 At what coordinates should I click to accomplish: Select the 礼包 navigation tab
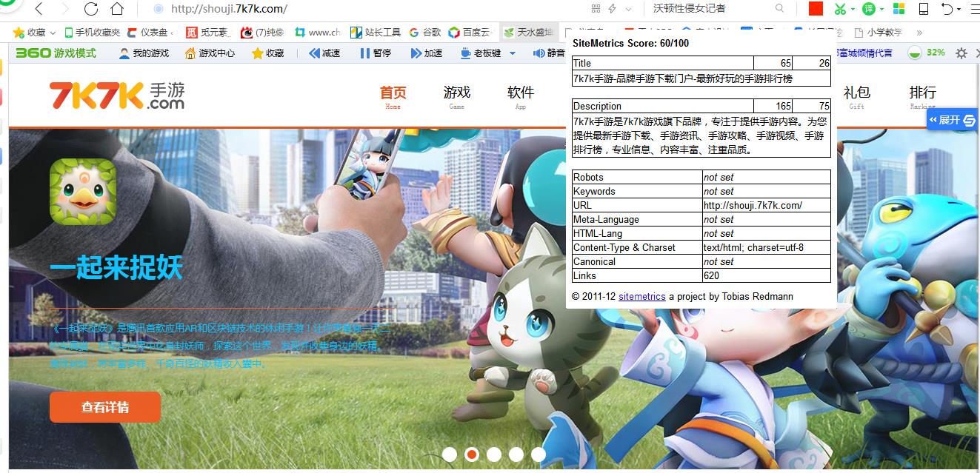click(x=857, y=95)
